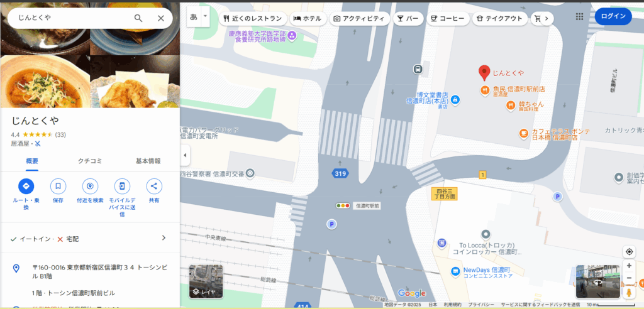Click the プライバシー footer link

coord(481,305)
